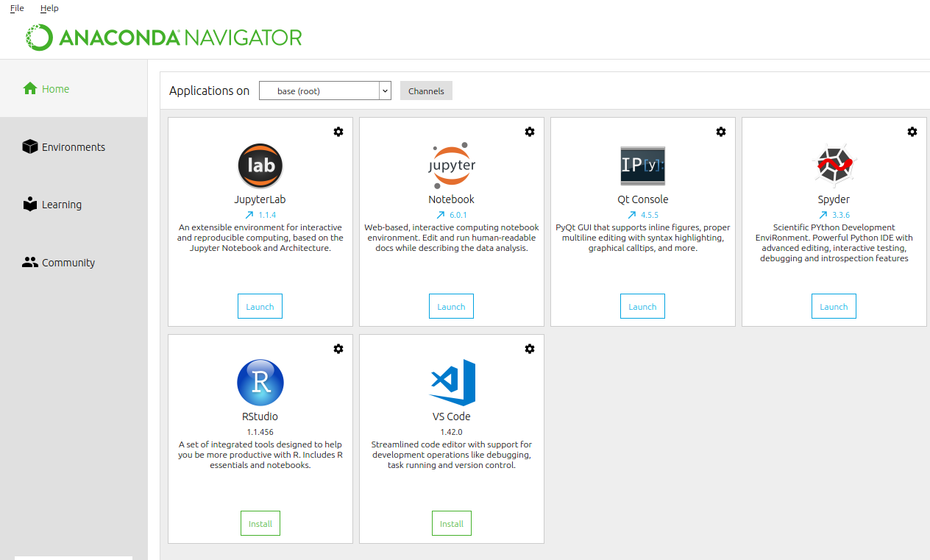930x560 pixels.
Task: Click the Notebook title text
Action: pyautogui.click(x=452, y=199)
